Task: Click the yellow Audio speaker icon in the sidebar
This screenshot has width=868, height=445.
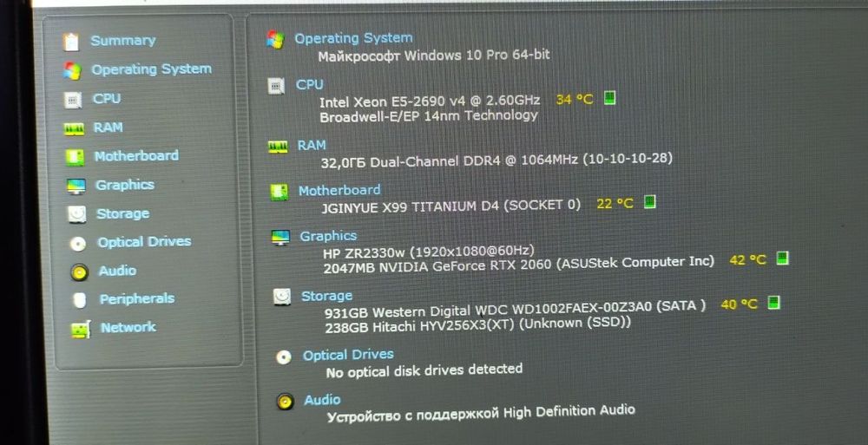Action: pyautogui.click(x=79, y=272)
